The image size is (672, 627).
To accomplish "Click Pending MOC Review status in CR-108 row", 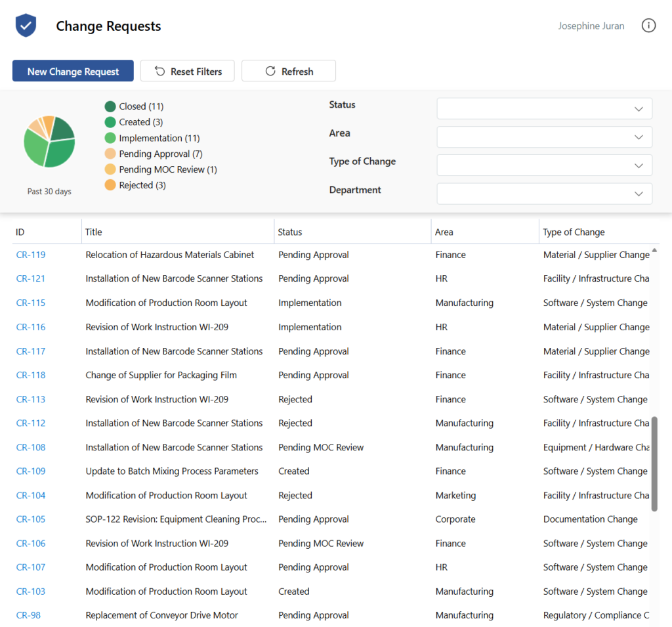I will (x=321, y=447).
